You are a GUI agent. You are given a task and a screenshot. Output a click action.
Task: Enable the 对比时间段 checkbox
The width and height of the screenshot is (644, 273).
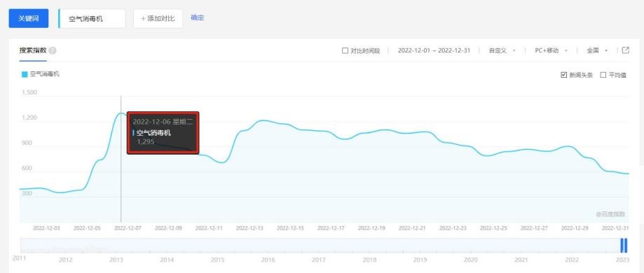tap(345, 51)
